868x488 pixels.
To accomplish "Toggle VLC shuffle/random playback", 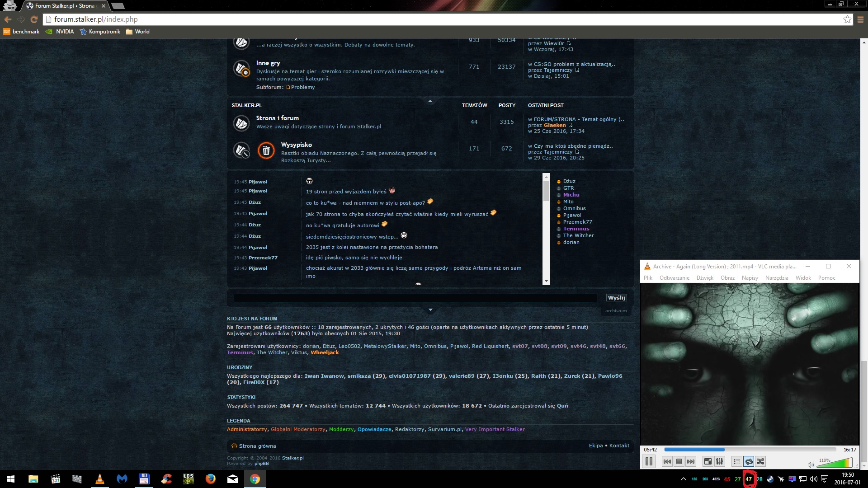I will pos(760,461).
